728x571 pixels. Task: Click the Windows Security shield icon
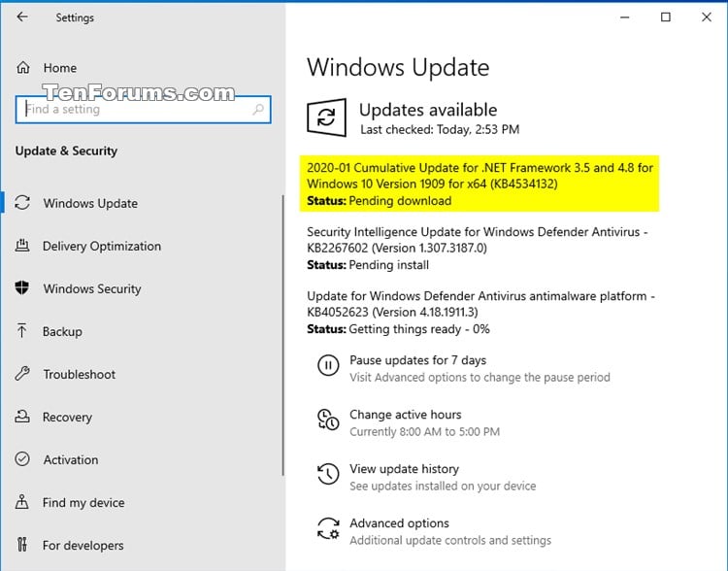pos(21,288)
